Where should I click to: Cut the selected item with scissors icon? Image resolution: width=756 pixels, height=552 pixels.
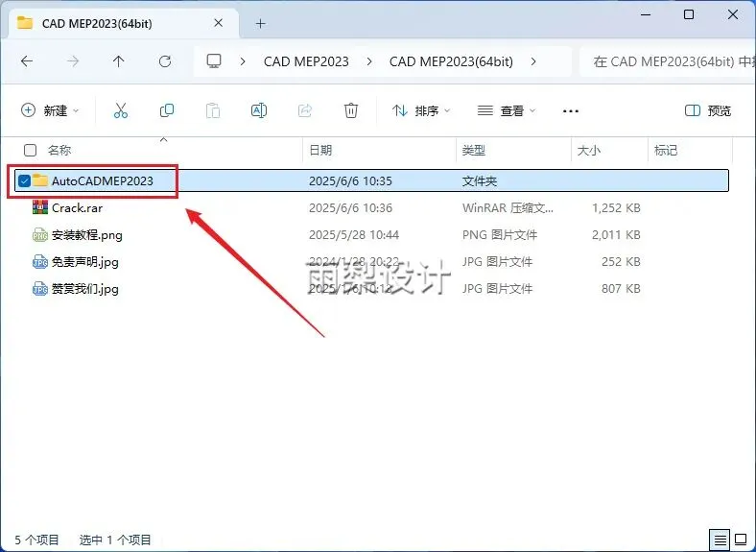click(121, 110)
